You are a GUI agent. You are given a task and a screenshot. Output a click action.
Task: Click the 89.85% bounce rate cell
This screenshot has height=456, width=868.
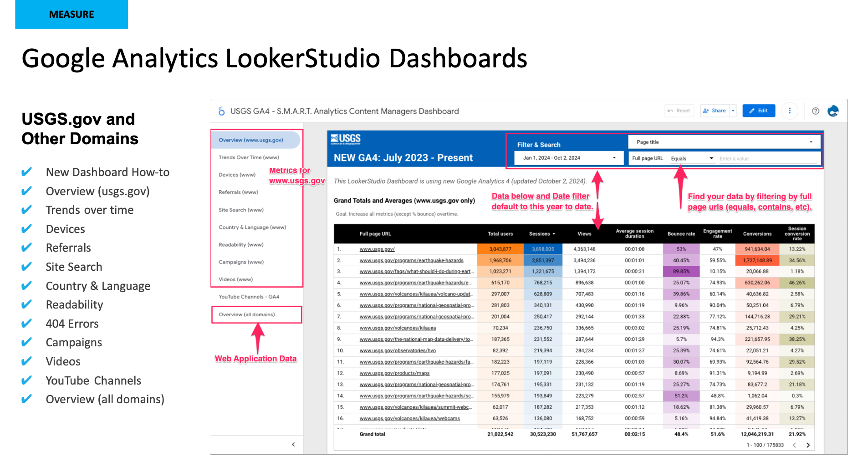681,271
